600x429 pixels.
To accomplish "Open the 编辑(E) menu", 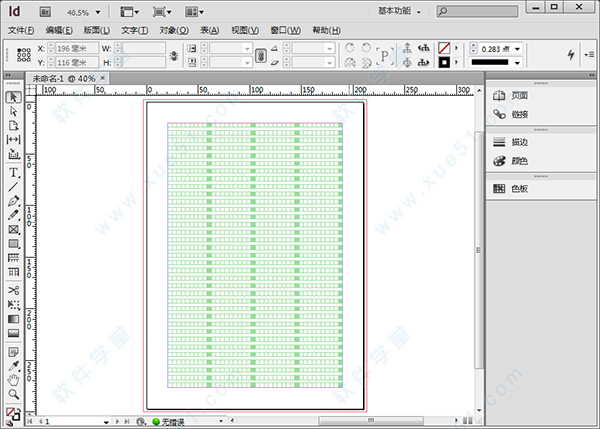I will click(x=59, y=30).
